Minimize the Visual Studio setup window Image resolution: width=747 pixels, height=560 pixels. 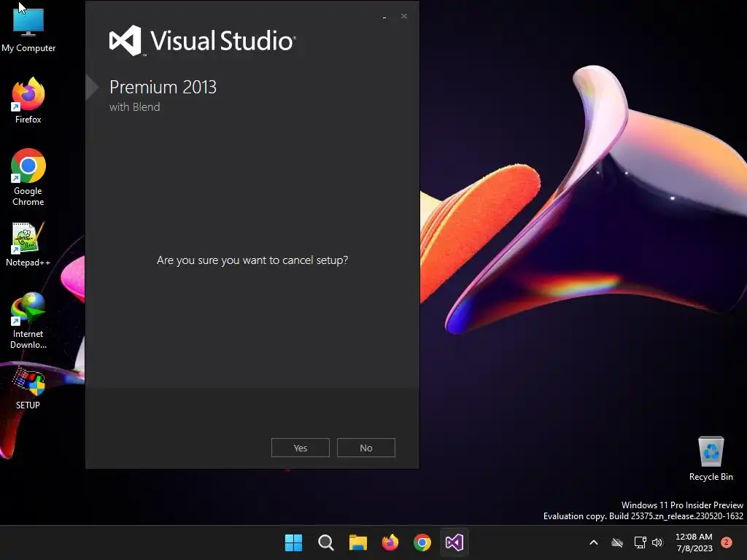point(384,17)
